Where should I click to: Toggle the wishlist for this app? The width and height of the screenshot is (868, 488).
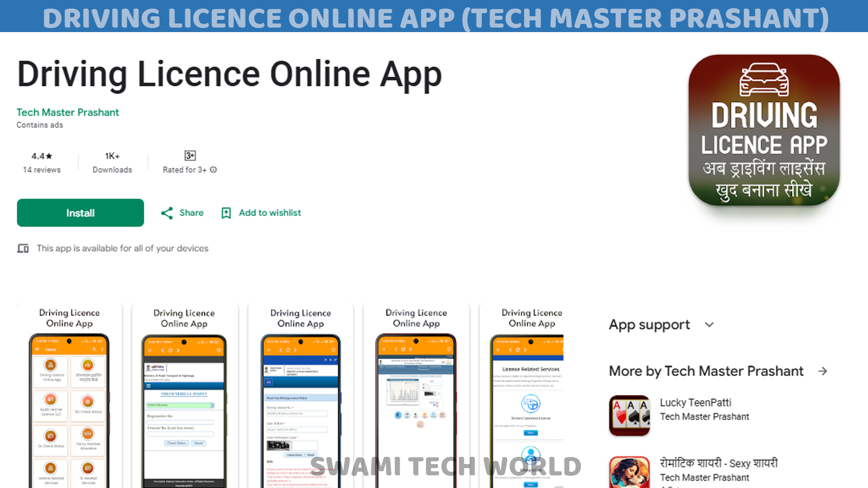click(260, 213)
